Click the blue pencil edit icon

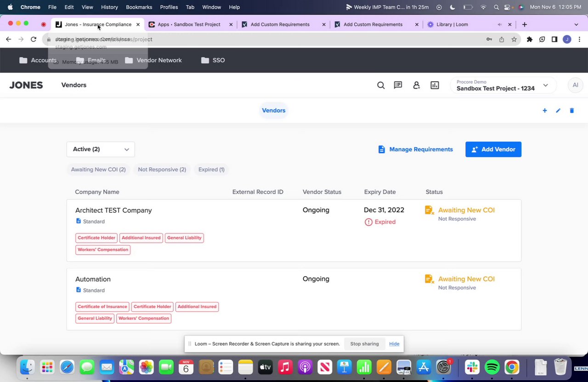(558, 110)
